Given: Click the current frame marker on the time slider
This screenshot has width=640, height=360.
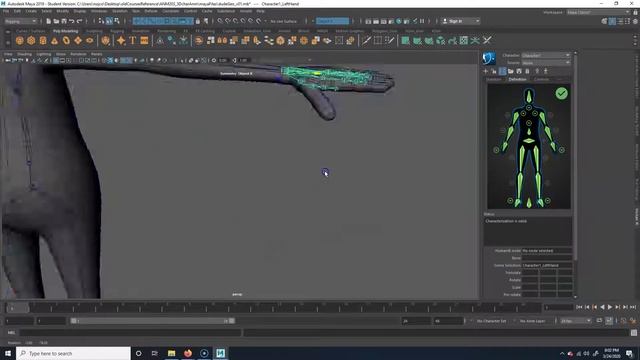Looking at the screenshot, I should [18, 307].
